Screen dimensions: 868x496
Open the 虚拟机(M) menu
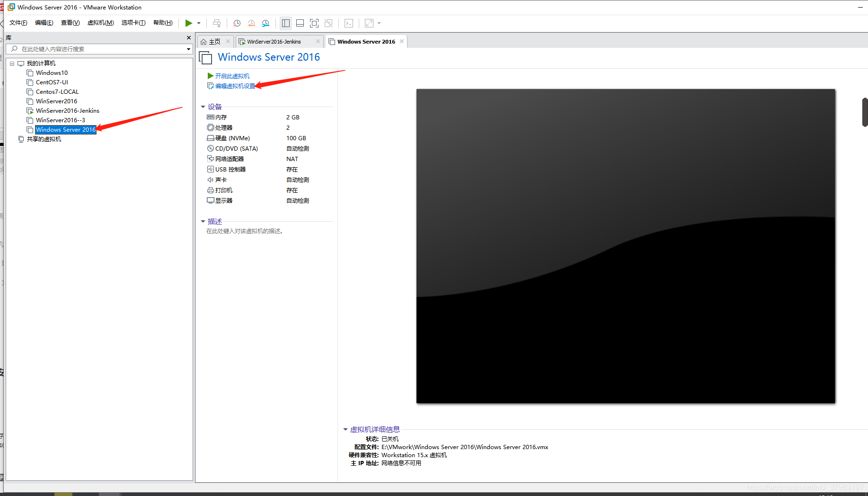[100, 23]
